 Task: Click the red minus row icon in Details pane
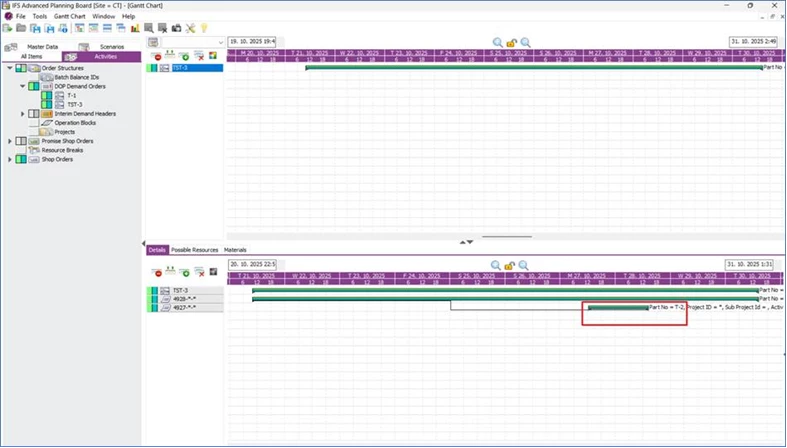click(x=157, y=272)
